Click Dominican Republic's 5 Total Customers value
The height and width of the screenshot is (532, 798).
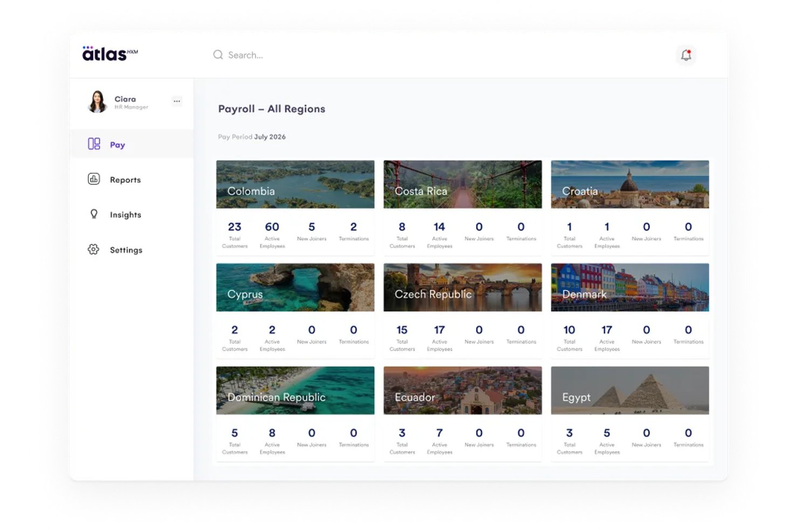235,433
